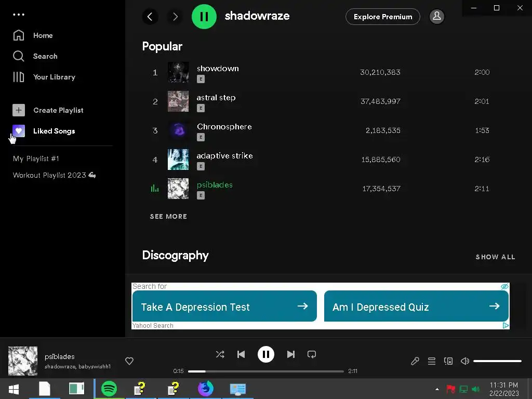532x399 pixels.
Task: Open Workout Playlist 2023
Action: 54,175
